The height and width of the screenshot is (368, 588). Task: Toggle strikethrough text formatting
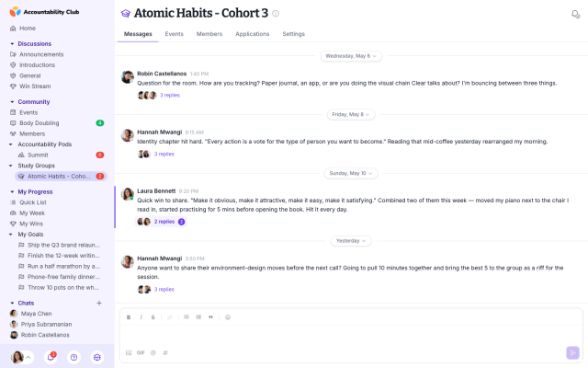click(153, 317)
